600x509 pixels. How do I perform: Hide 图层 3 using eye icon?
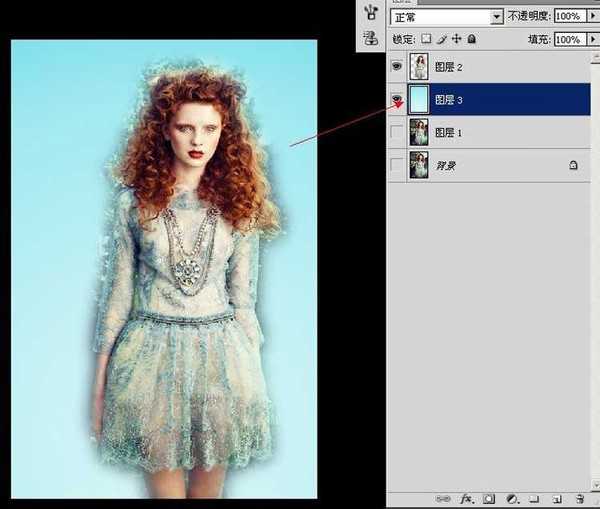coord(397,98)
